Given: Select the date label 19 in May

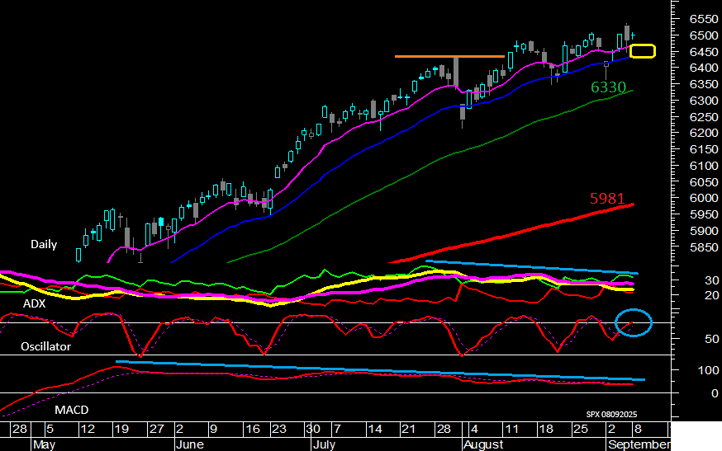Looking at the screenshot, I should tap(121, 429).
